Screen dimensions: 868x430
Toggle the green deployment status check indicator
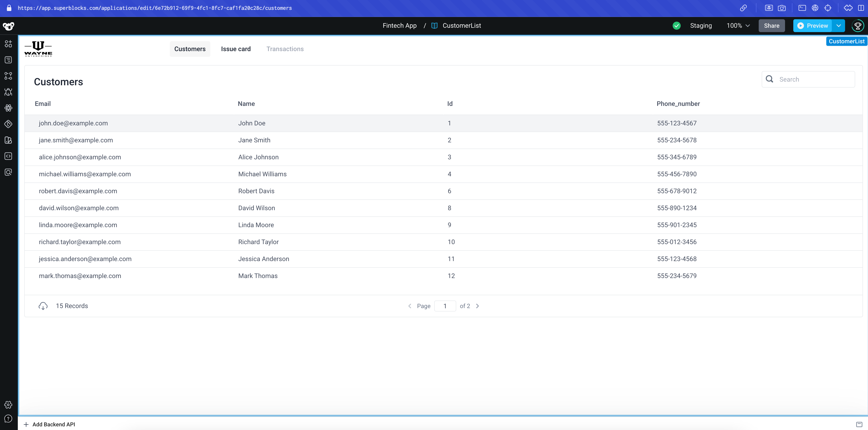677,25
